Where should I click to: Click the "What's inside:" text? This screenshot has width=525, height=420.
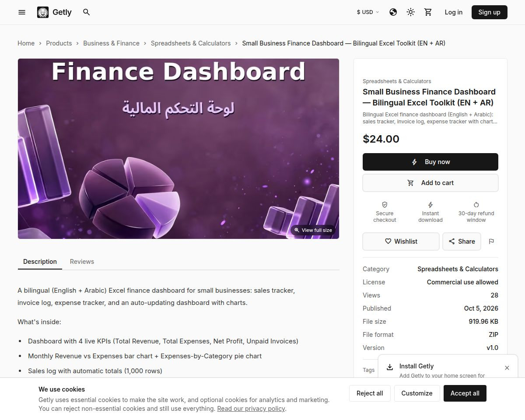(x=39, y=322)
